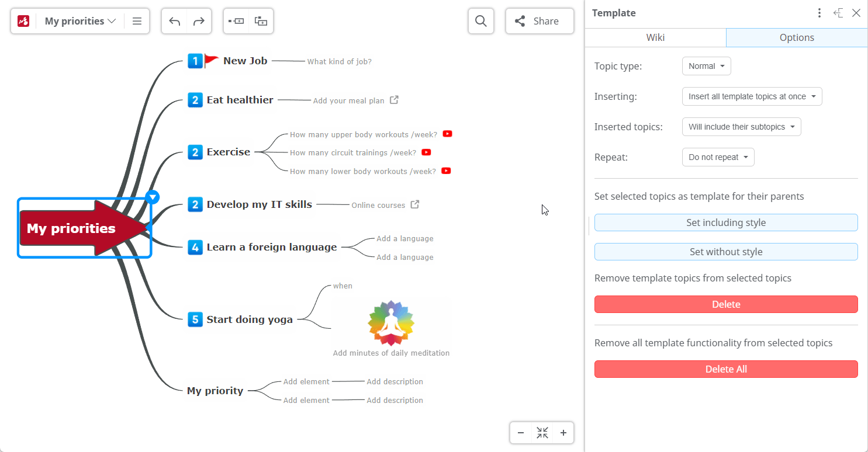The height and width of the screenshot is (452, 868).
Task: Select the Options tab
Action: (x=797, y=37)
